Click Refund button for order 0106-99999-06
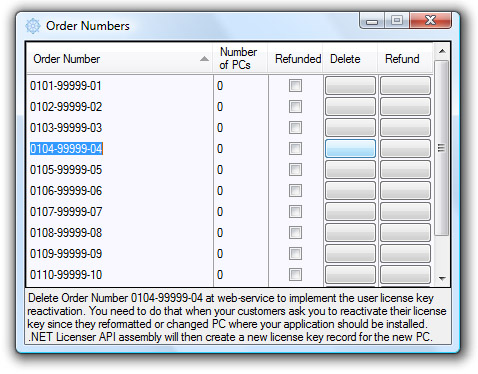This screenshot has width=478, height=374. [405, 191]
